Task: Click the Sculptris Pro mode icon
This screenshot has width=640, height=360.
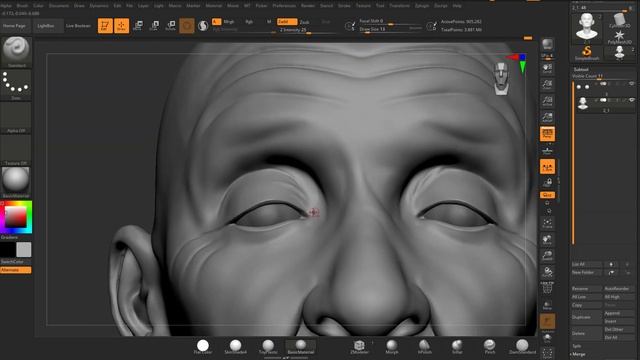Action: coord(203,26)
